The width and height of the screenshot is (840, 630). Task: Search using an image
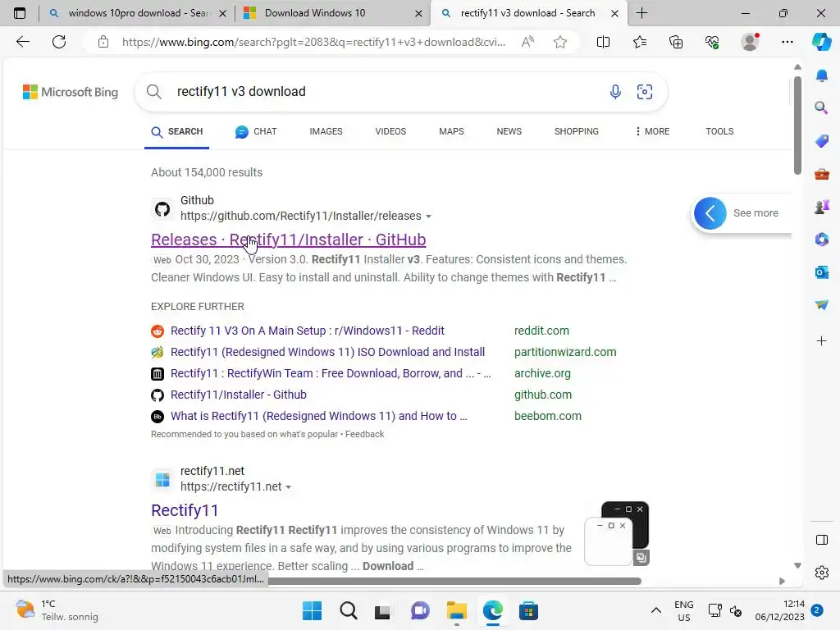(x=645, y=92)
